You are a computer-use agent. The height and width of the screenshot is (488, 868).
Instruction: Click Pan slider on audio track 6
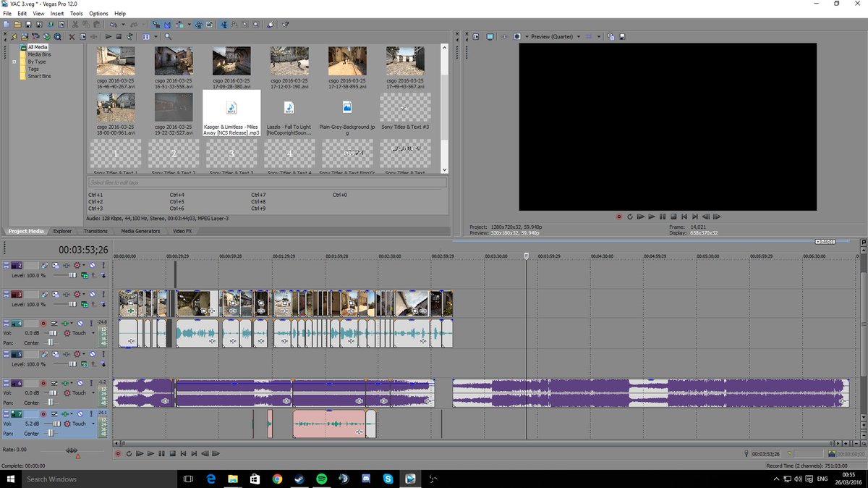click(x=51, y=403)
